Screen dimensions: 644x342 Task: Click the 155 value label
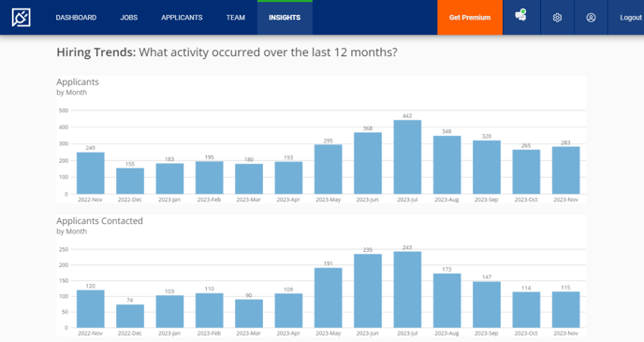click(130, 164)
